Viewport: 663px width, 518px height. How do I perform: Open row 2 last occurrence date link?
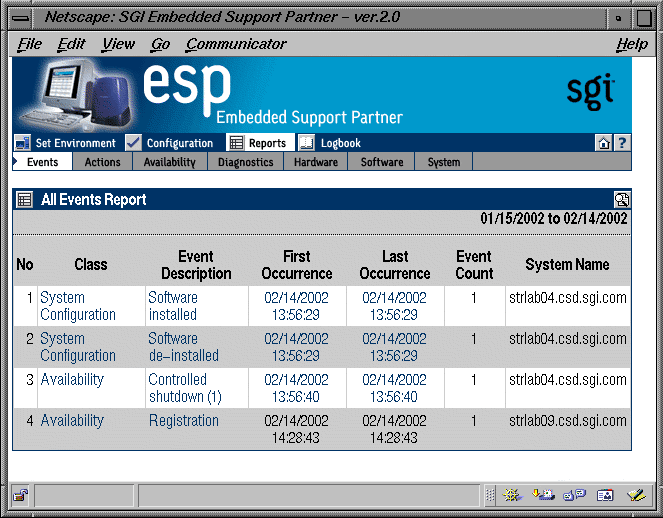coord(394,347)
